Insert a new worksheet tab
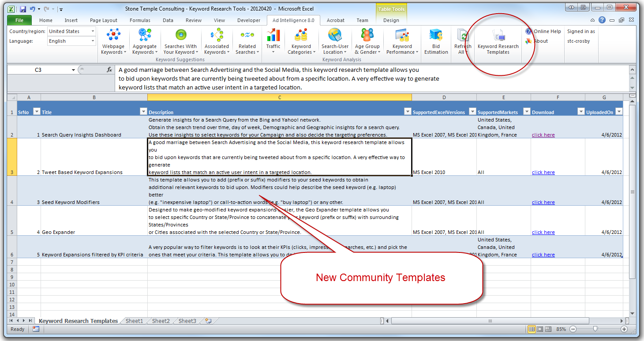The image size is (644, 341). tap(208, 321)
